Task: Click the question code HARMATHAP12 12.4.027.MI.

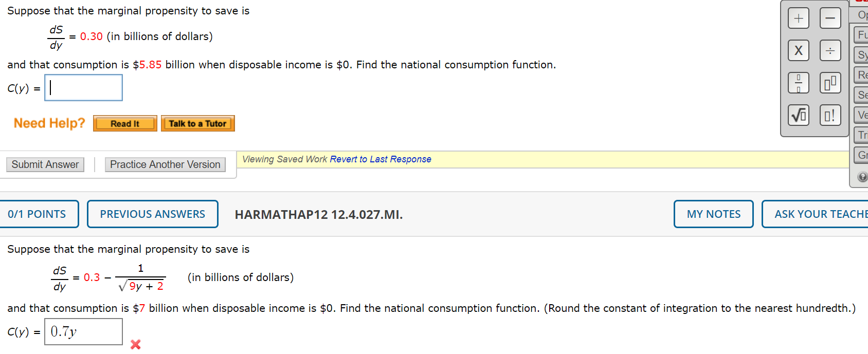Action: click(x=319, y=214)
